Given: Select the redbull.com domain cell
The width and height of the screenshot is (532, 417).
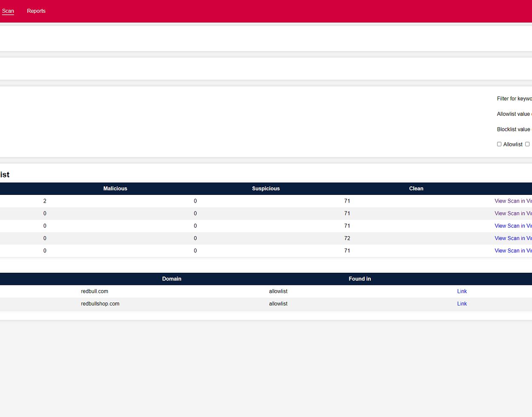Looking at the screenshot, I should 94,291.
